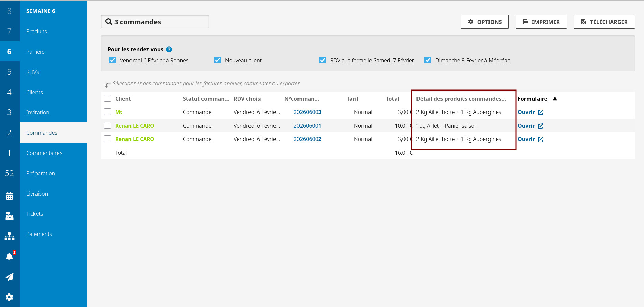The height and width of the screenshot is (307, 644).
Task: Click the paper plane send icon
Action: [x=9, y=277]
